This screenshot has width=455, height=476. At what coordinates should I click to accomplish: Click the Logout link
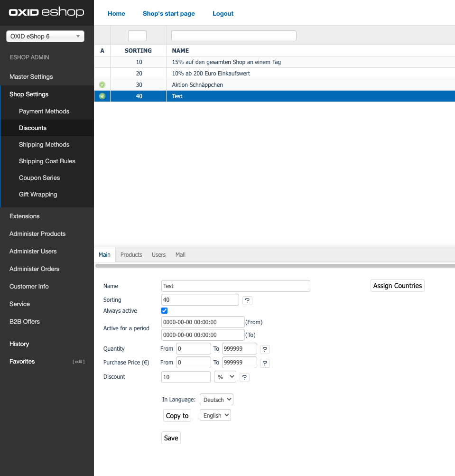[x=223, y=14]
